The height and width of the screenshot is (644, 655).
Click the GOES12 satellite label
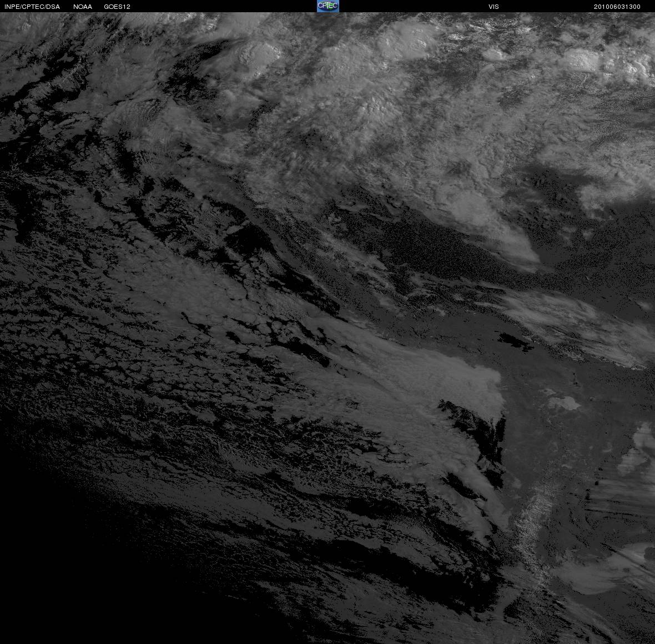[117, 7]
